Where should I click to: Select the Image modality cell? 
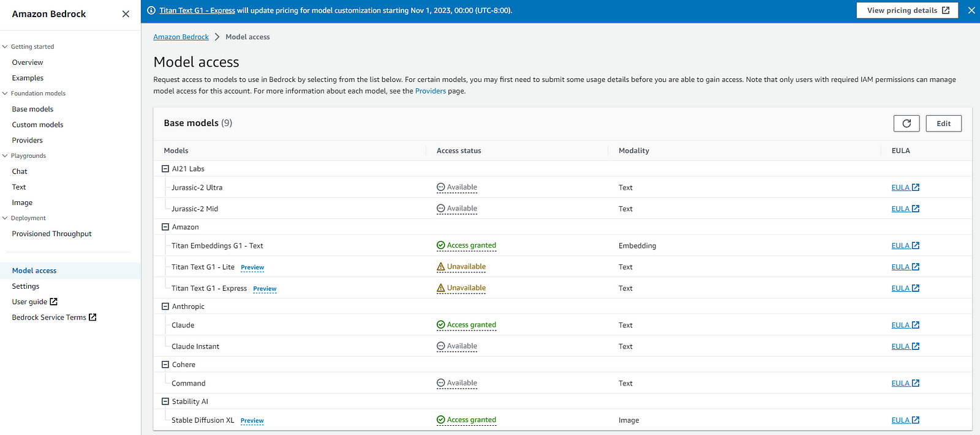[x=628, y=421]
